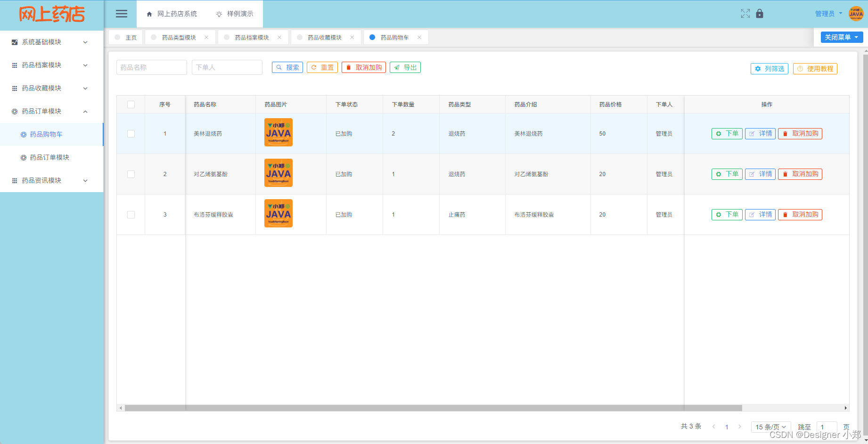This screenshot has width=868, height=444.
Task: Click the scrollbar right arrow
Action: pos(846,408)
